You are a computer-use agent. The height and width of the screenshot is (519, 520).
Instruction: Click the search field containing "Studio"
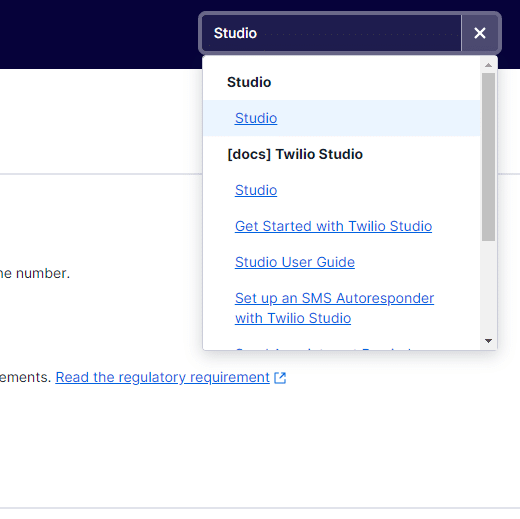332,33
